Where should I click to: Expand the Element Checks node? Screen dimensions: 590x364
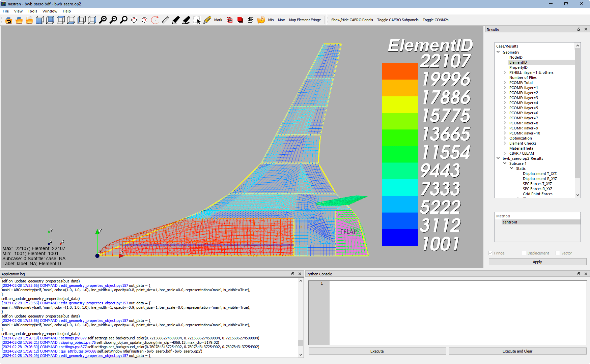pos(505,143)
